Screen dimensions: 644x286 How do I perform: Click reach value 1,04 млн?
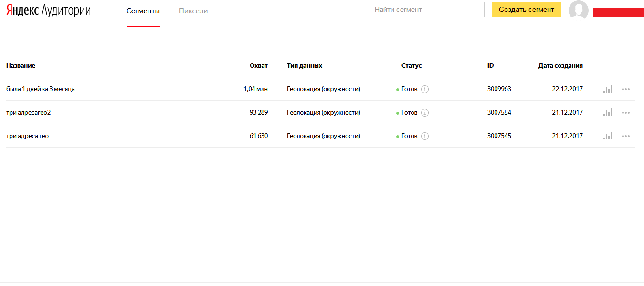255,89
